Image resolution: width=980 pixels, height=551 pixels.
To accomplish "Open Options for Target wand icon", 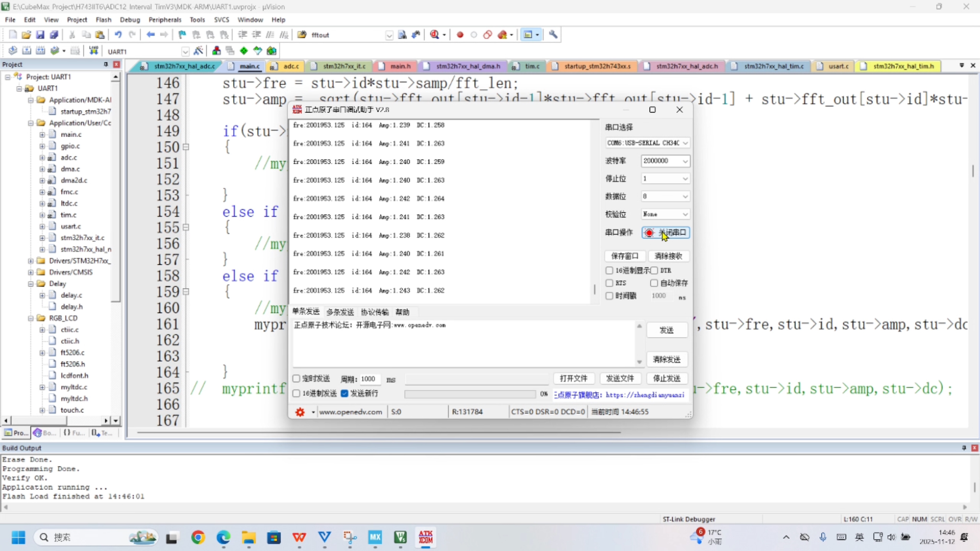I will (198, 51).
